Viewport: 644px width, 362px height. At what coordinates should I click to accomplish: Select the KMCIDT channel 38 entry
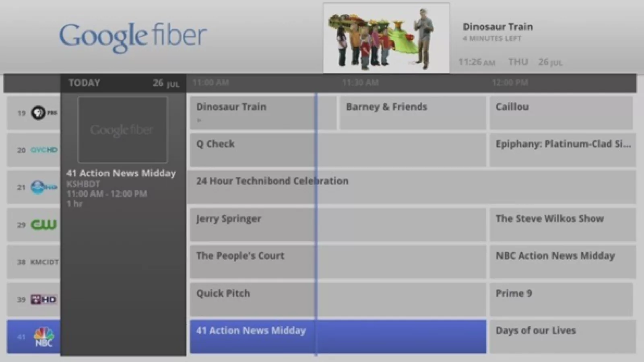pos(44,262)
